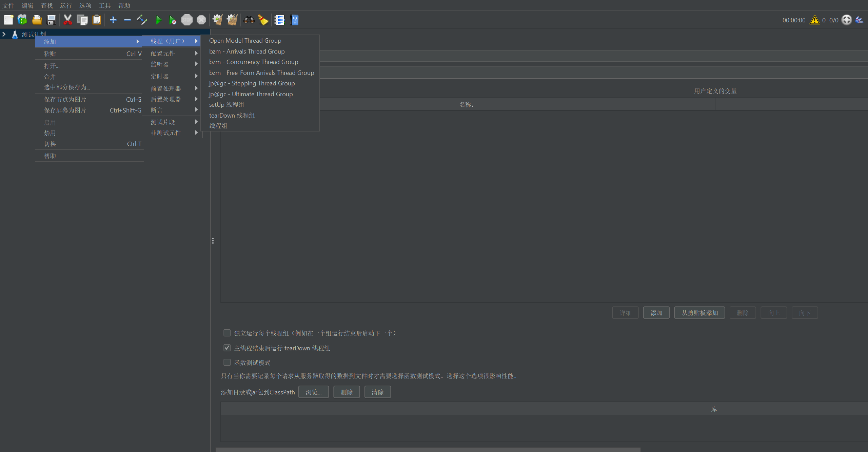The image size is (868, 452).
Task: Click the 从剪贴板添加 button
Action: tap(699, 313)
